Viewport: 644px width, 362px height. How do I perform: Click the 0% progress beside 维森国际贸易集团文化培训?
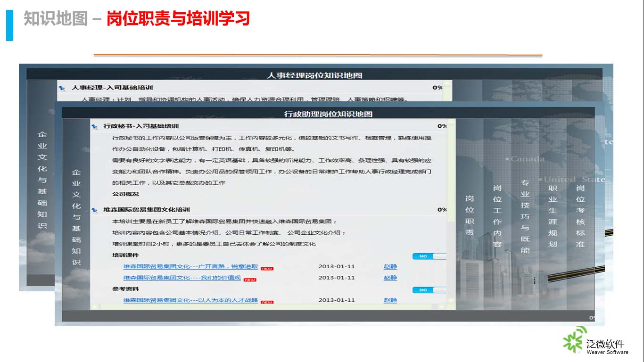coord(442,210)
